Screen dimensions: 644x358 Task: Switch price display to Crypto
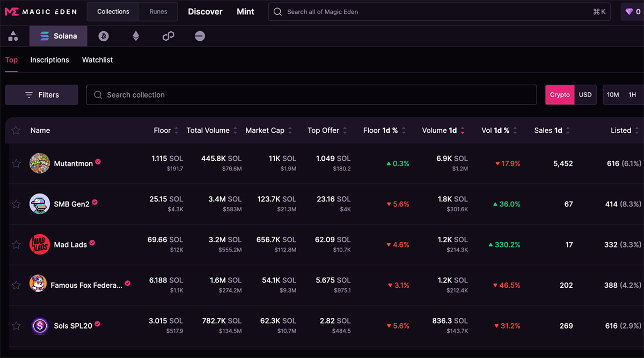(x=560, y=95)
